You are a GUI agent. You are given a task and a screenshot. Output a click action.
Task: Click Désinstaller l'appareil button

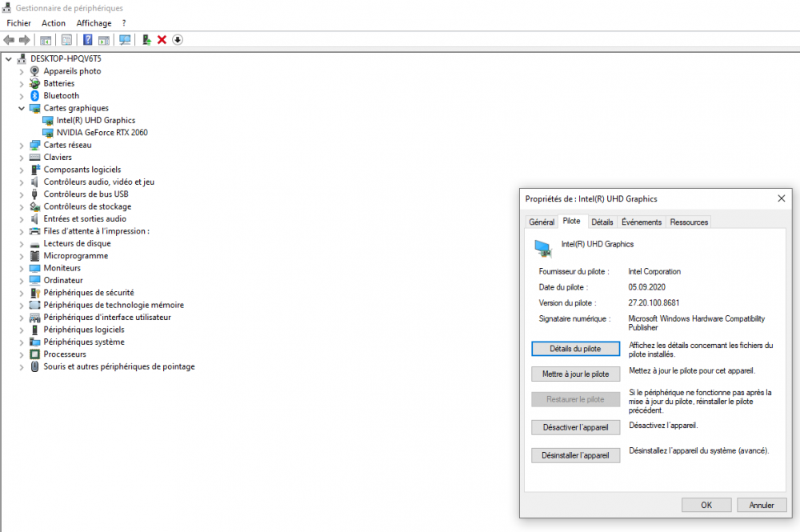(x=575, y=455)
